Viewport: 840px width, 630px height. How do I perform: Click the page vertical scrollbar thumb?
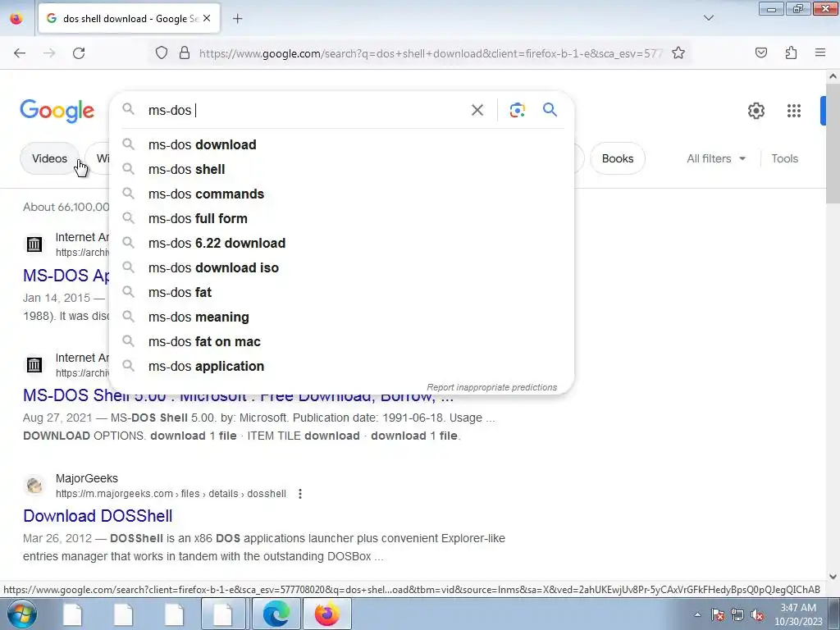tap(833, 144)
